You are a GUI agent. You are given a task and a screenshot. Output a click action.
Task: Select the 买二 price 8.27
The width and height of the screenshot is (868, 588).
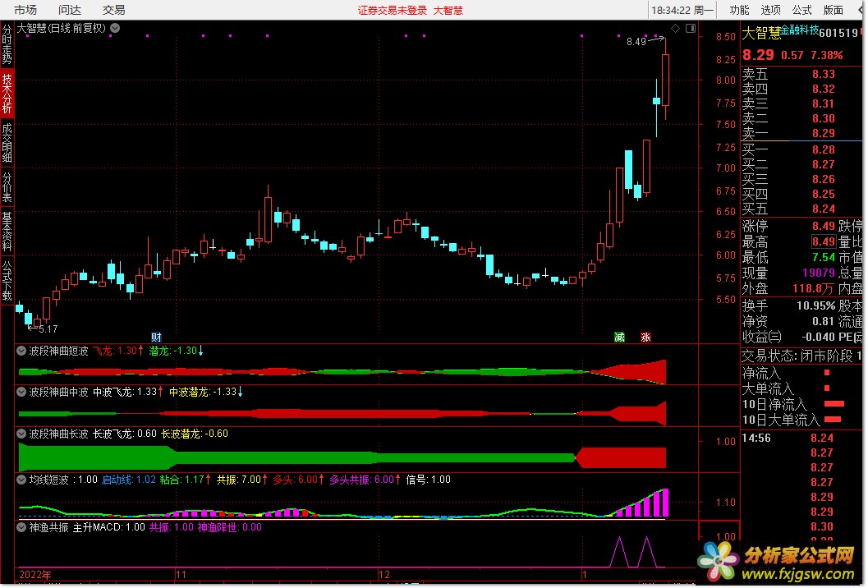pyautogui.click(x=823, y=165)
